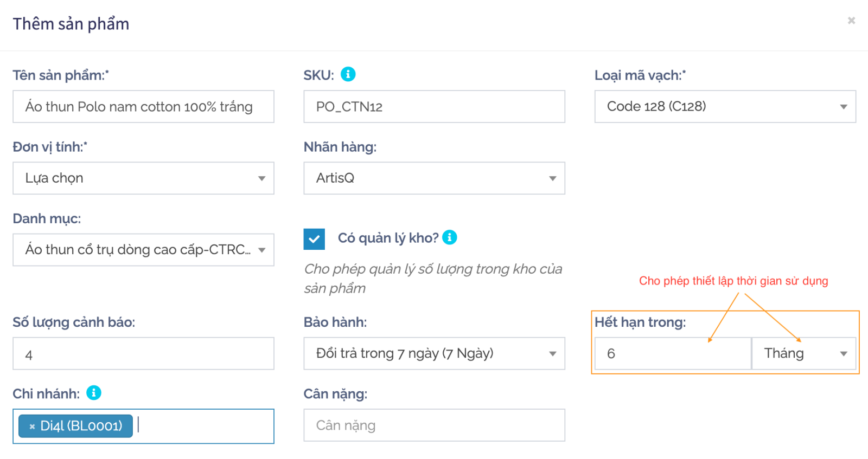The image size is (868, 459).
Task: Click the Chi nhánh info icon
Action: pyautogui.click(x=94, y=393)
